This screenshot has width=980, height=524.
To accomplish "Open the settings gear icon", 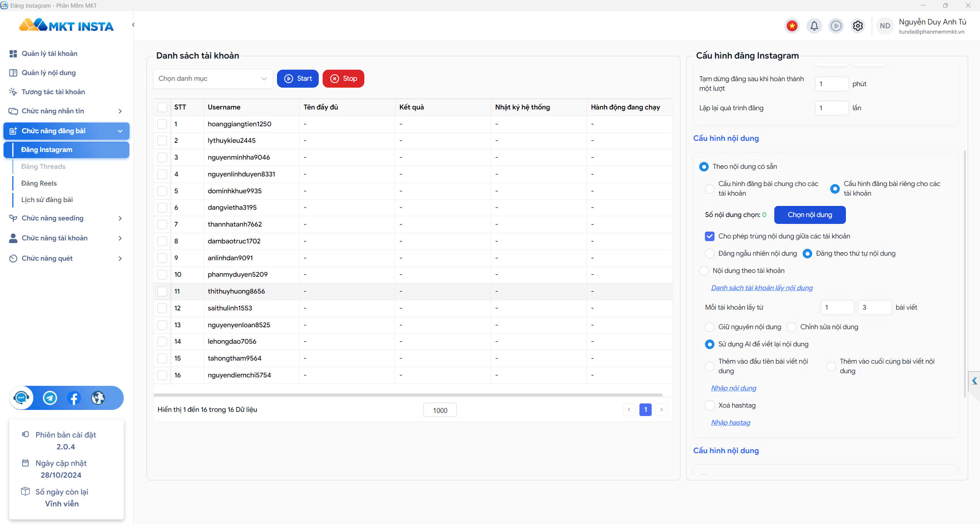I will click(858, 26).
